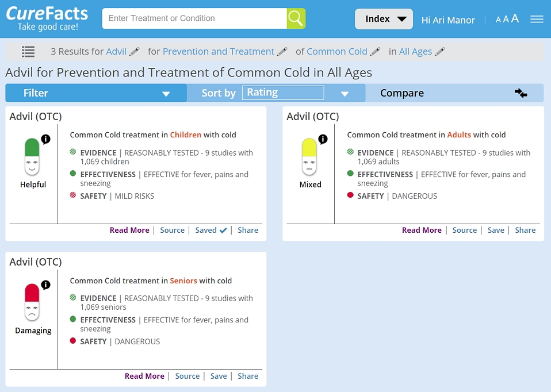
Task: Open the Index dropdown
Action: pyautogui.click(x=384, y=19)
